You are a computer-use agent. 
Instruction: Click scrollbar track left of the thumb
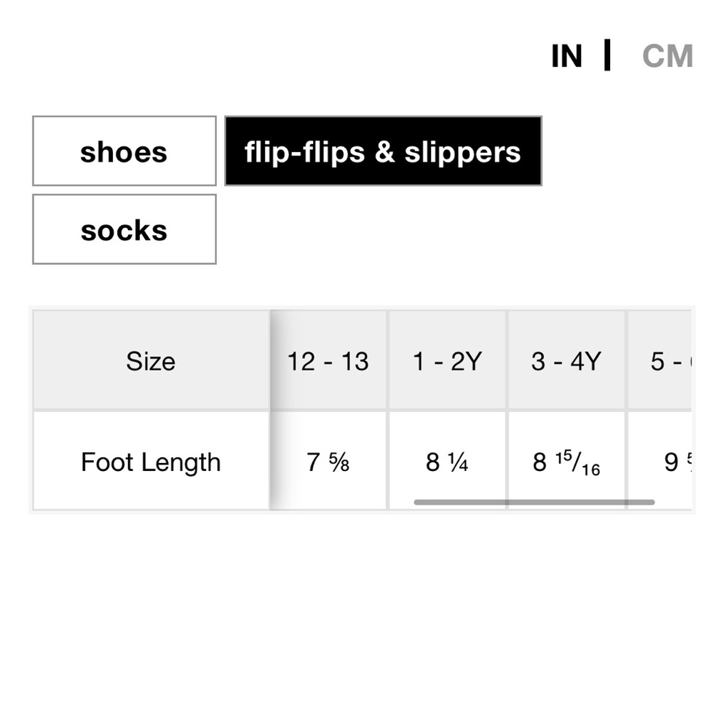tap(342, 502)
